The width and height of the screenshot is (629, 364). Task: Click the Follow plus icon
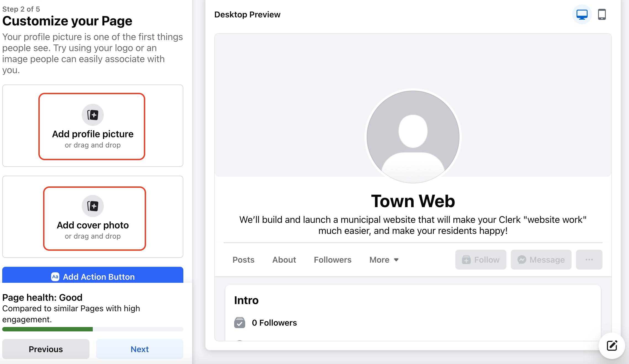[x=466, y=260]
